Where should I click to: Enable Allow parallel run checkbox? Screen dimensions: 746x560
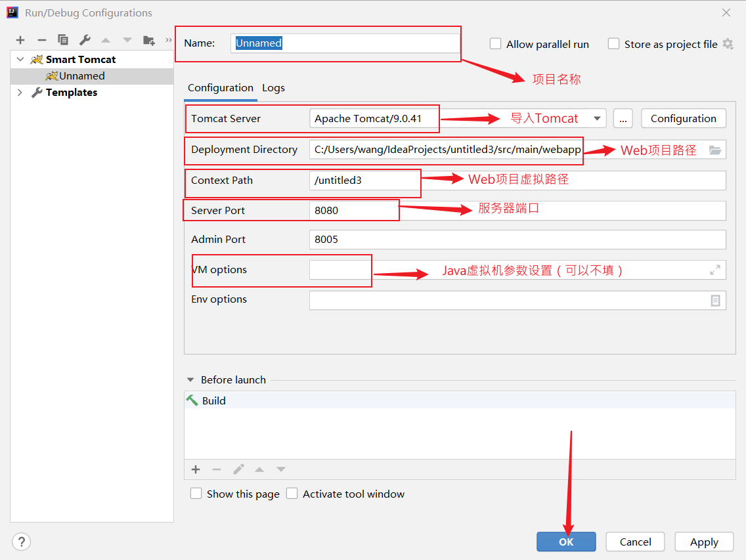tap(496, 44)
